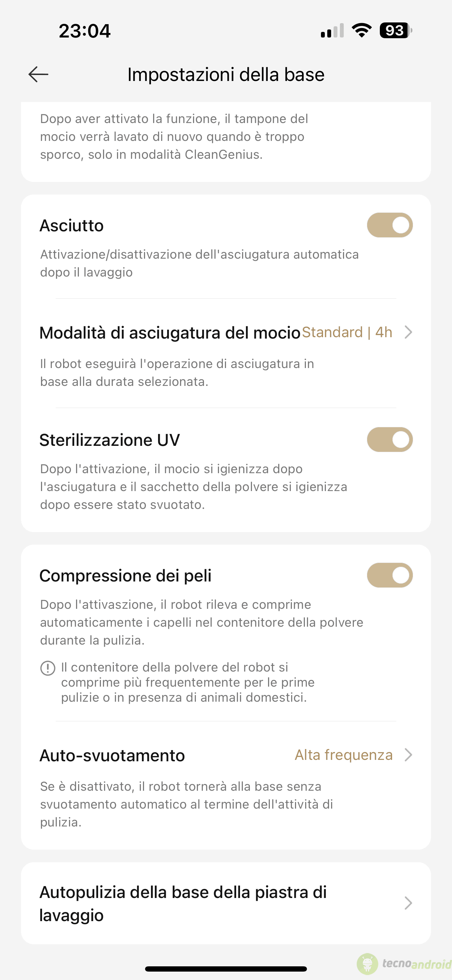Tap the exclamation info icon about dust container
The image size is (452, 980).
(x=48, y=668)
